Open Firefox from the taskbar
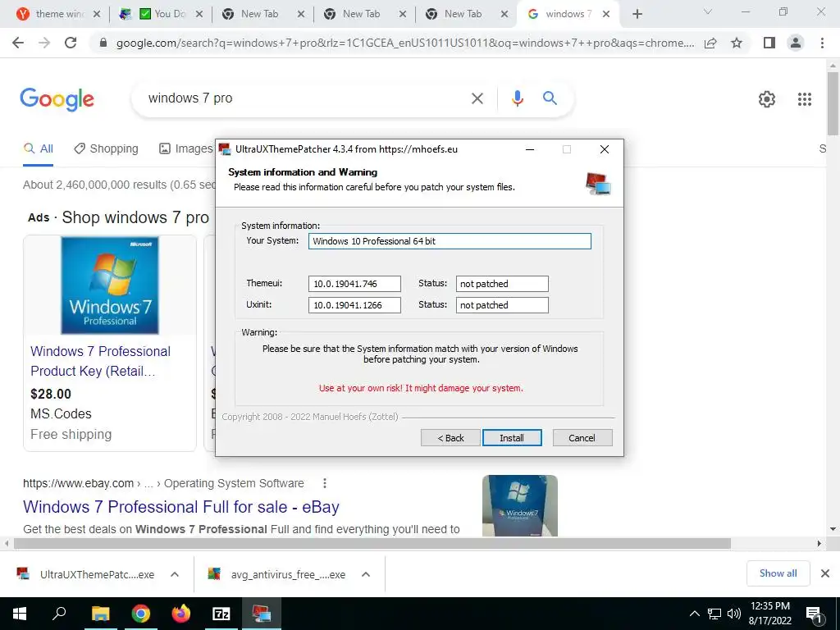The height and width of the screenshot is (630, 840). point(181,614)
